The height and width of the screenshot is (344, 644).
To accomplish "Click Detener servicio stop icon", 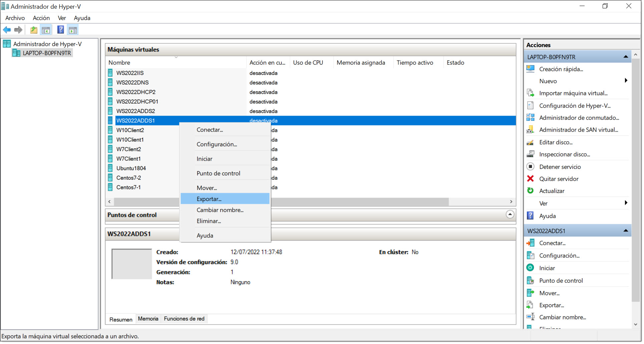I will click(x=530, y=166).
